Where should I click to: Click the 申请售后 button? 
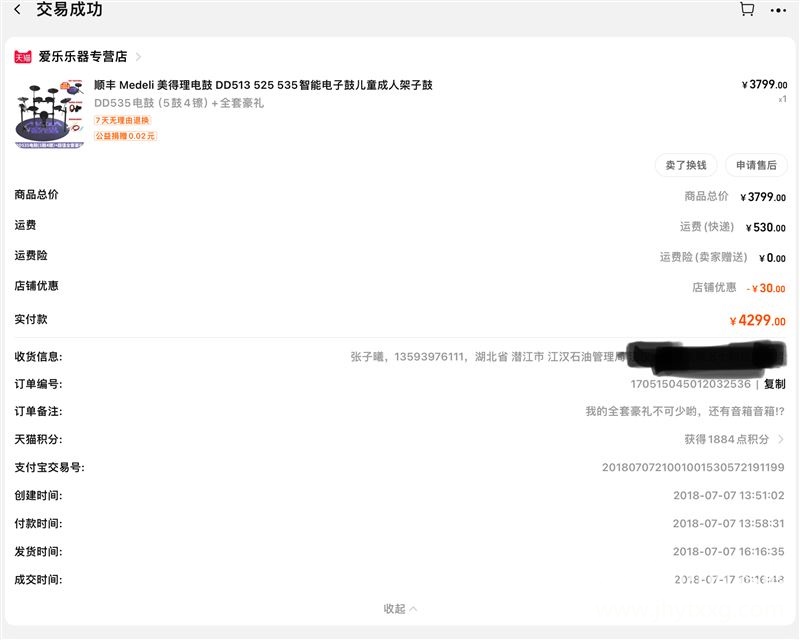pos(756,165)
